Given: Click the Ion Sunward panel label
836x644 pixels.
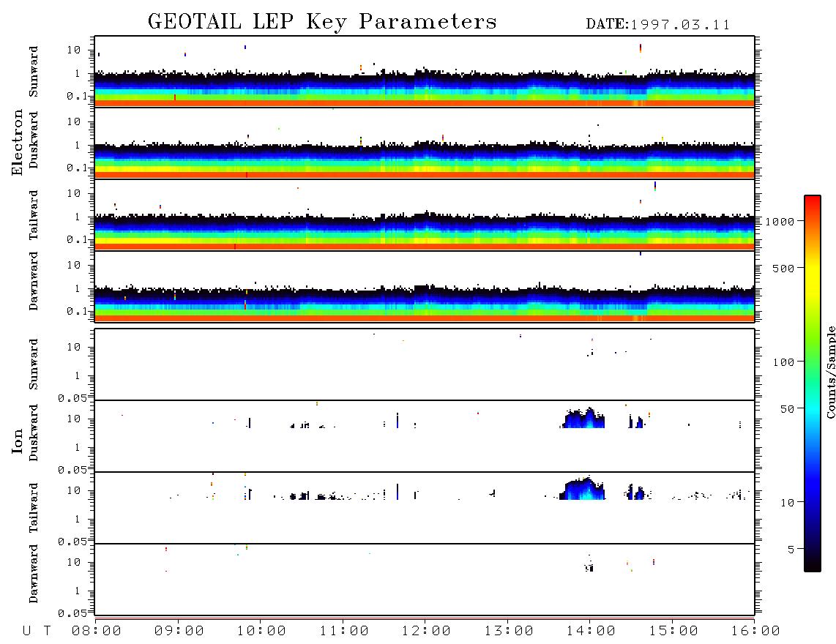Looking at the screenshot, I should point(34,364).
